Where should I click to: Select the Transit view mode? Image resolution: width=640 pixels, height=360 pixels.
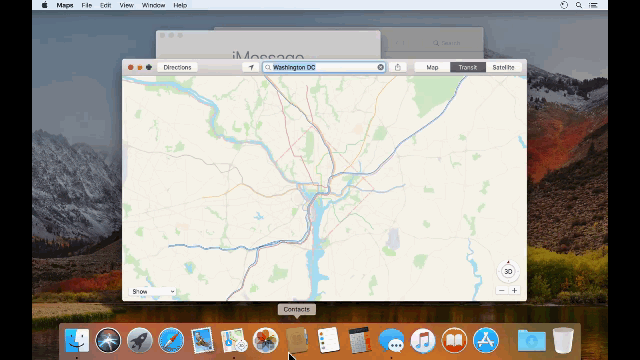(x=468, y=67)
